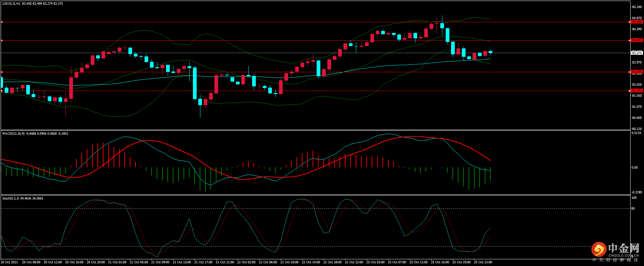
Task: Click time label 22 Oct 14:00
Action: 311,262
